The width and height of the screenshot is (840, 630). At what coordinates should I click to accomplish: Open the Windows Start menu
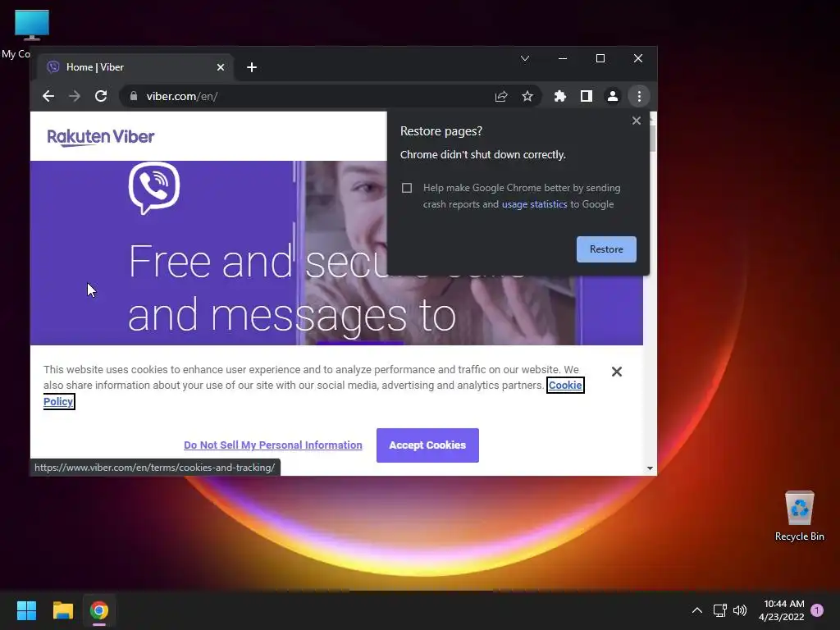click(x=26, y=610)
